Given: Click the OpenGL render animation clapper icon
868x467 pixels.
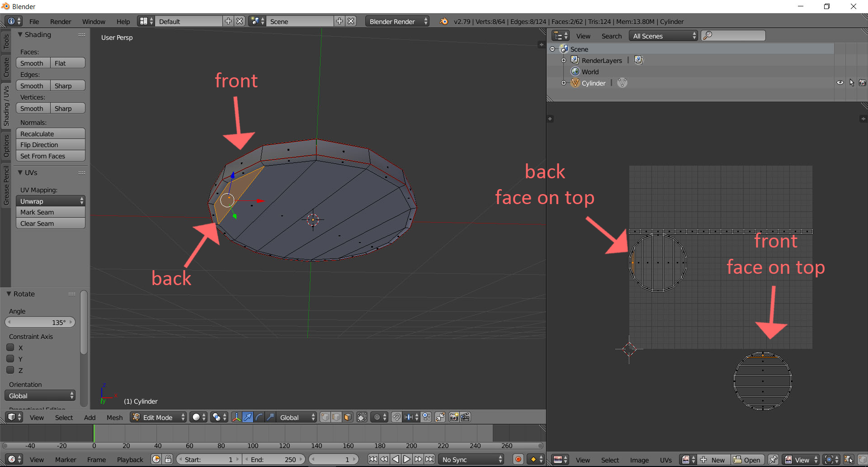Looking at the screenshot, I should pyautogui.click(x=465, y=417).
